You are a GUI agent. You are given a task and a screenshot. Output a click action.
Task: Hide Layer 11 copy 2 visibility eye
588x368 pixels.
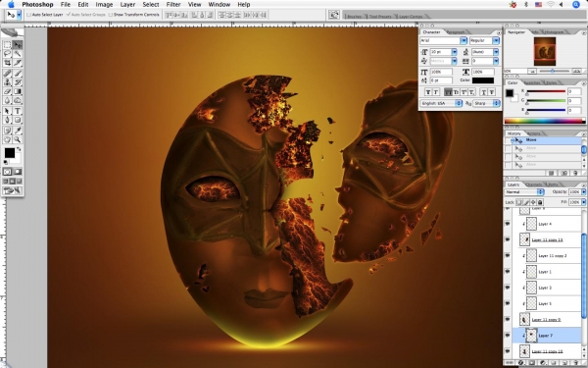(x=508, y=255)
